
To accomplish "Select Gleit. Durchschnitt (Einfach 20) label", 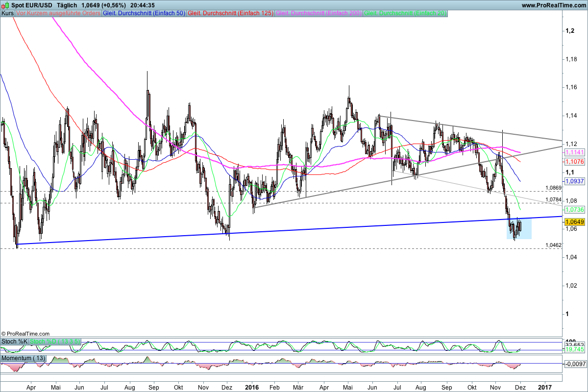I will (x=406, y=13).
